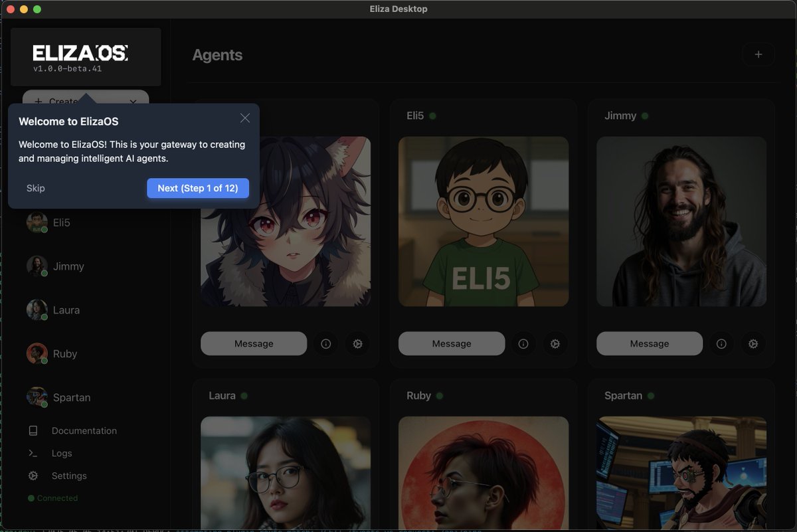Click the Laura card portrait
The width and height of the screenshot is (797, 532).
point(286,473)
